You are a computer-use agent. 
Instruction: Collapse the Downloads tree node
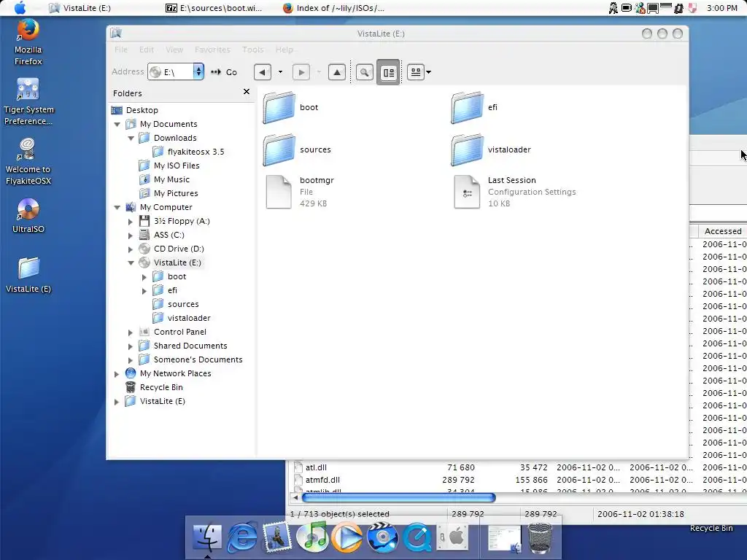131,138
